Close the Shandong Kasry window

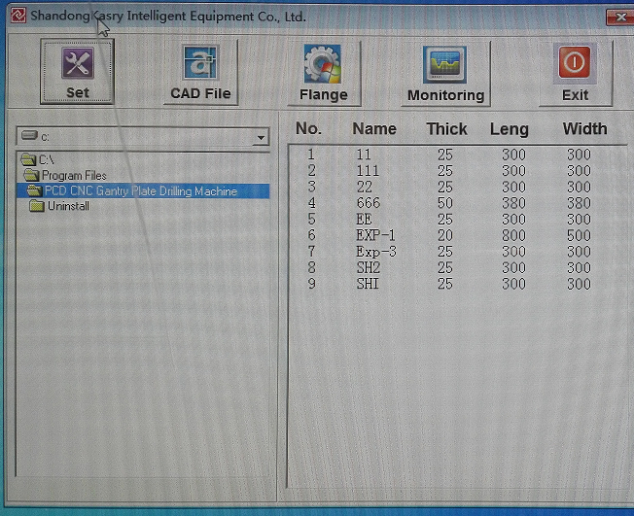click(x=621, y=17)
